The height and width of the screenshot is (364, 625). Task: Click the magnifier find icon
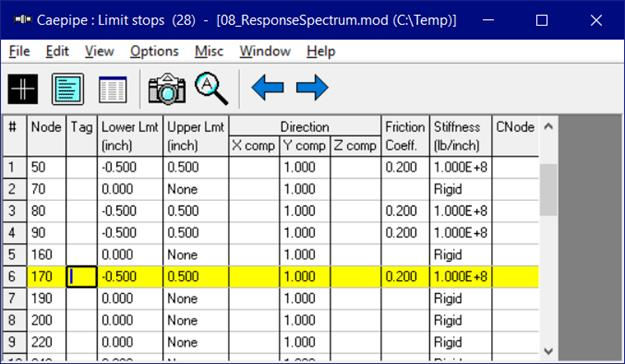(211, 89)
